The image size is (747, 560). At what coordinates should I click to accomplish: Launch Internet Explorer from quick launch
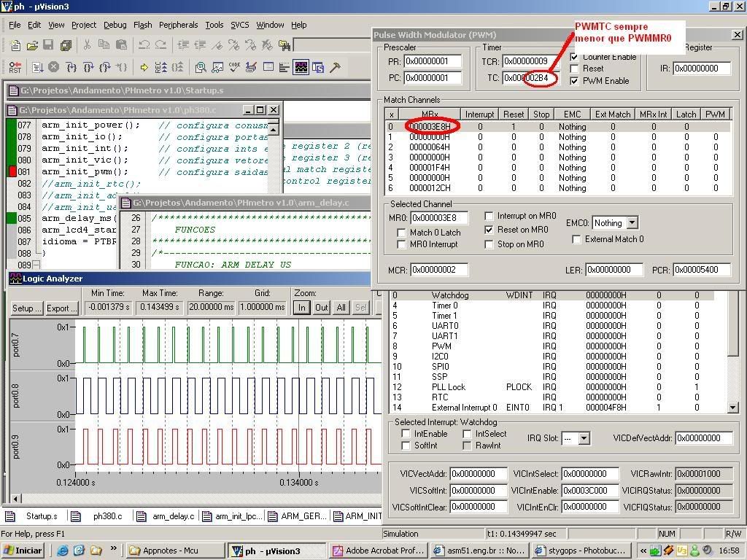tap(63, 551)
